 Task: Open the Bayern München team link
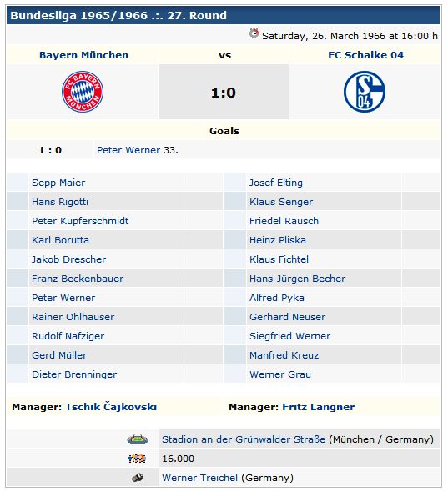coord(83,55)
